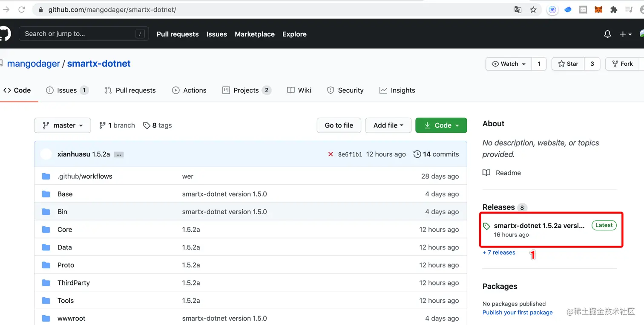Click the Base folder icon

(46, 194)
